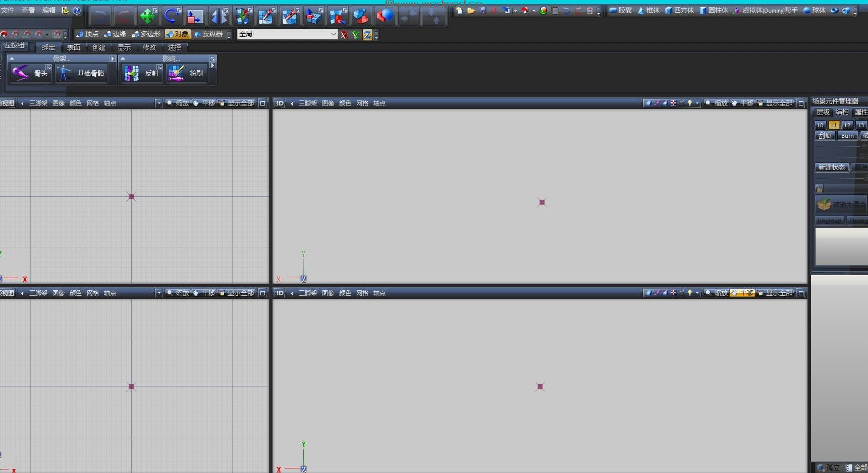Click the Ungroup button
Image resolution: width=868 pixels, height=473 pixels.
click(x=829, y=221)
